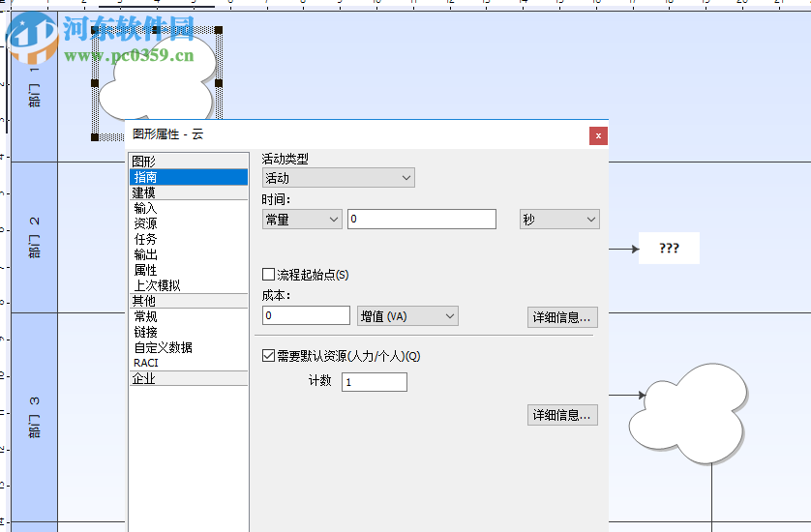The height and width of the screenshot is (532, 811).
Task: Click the 成本 value input field
Action: click(x=306, y=315)
